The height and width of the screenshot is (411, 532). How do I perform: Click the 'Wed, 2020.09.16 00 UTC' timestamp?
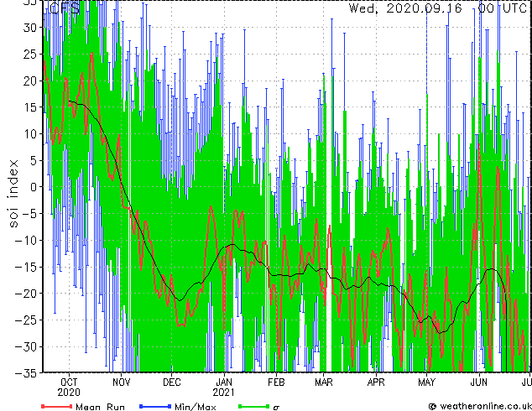[x=438, y=8]
